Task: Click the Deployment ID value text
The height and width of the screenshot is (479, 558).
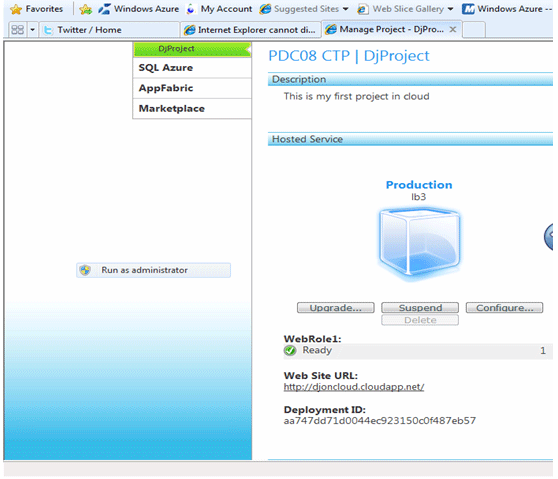Action: (379, 421)
